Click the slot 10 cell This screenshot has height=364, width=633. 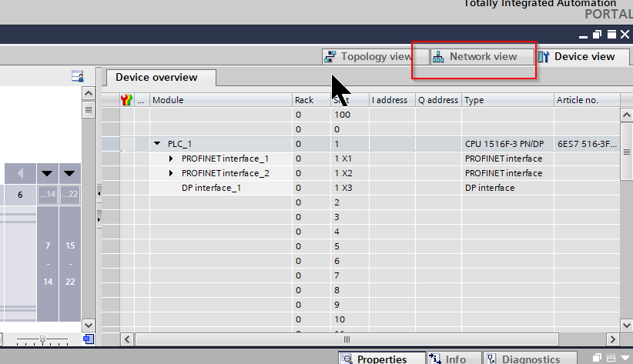pyautogui.click(x=350, y=319)
